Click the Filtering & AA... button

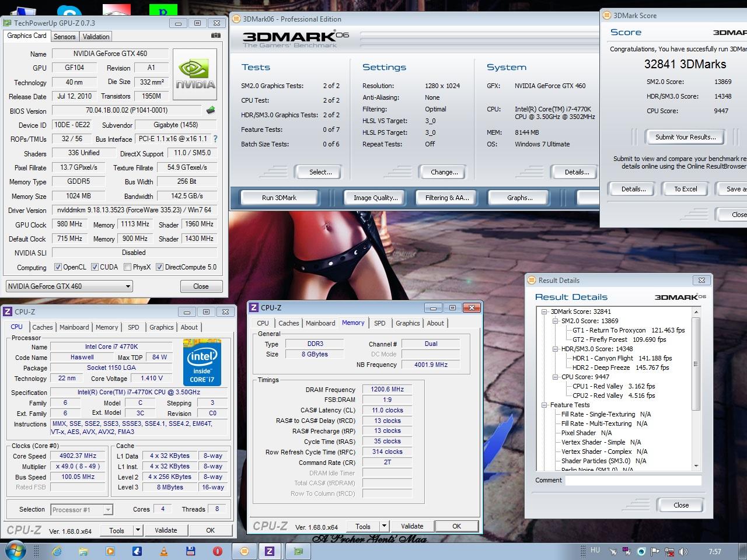coord(447,198)
